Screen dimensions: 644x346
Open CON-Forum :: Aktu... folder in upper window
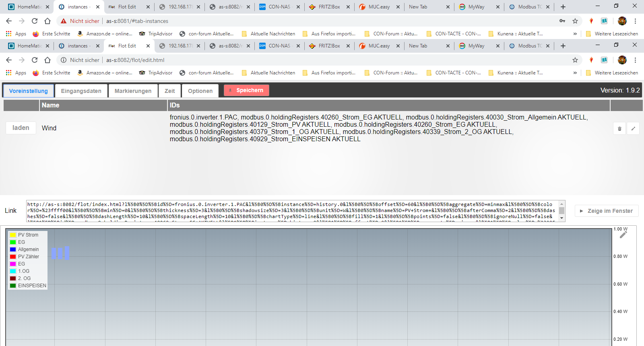click(391, 34)
